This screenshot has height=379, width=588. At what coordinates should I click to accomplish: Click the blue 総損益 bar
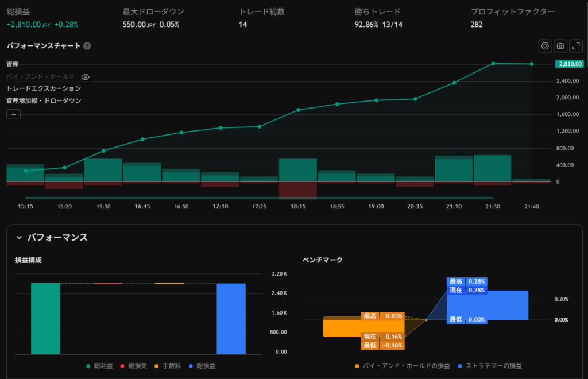[x=231, y=319]
